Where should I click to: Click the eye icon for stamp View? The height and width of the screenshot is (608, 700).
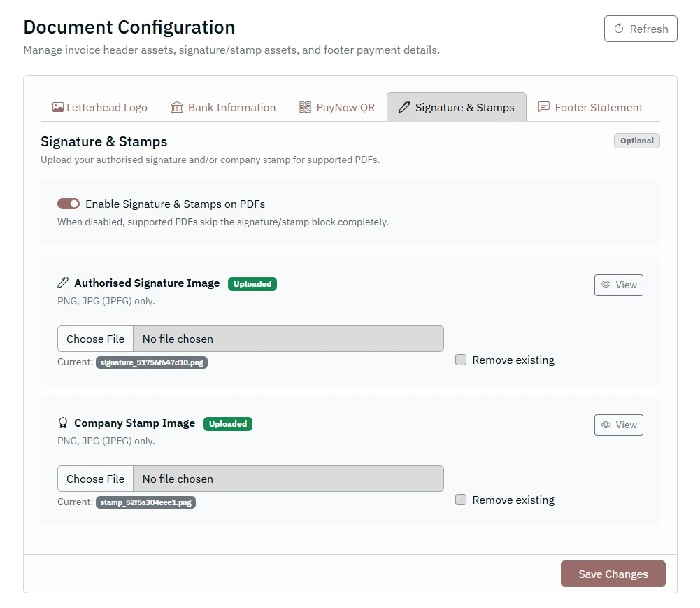606,425
